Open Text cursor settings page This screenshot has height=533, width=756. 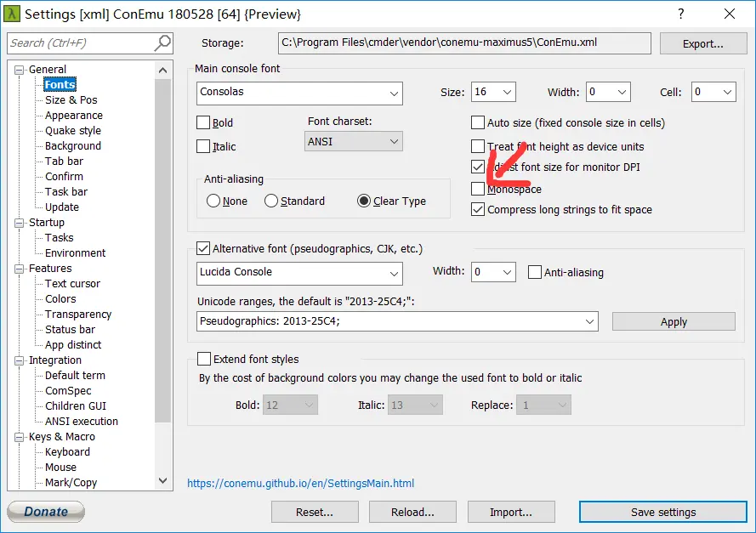72,283
